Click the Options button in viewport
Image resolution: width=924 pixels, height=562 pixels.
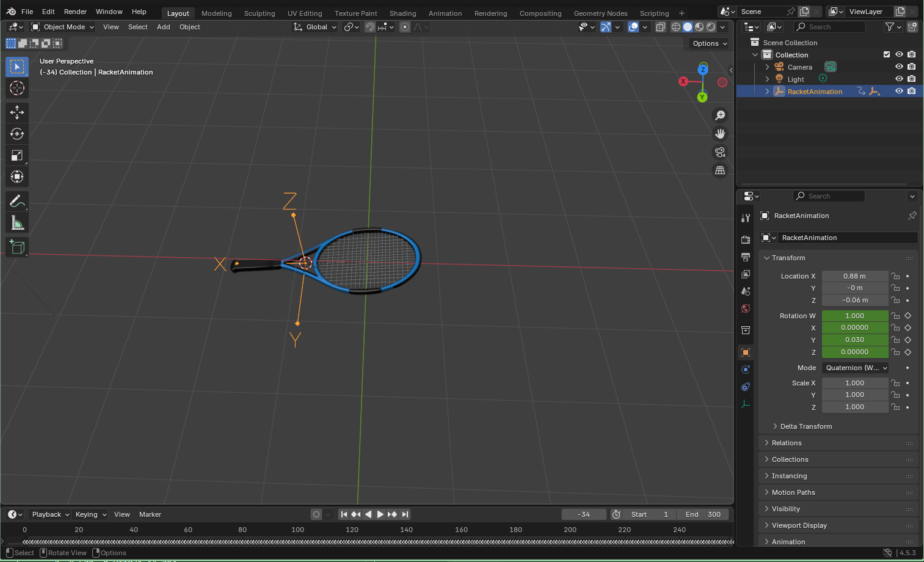[x=709, y=43]
